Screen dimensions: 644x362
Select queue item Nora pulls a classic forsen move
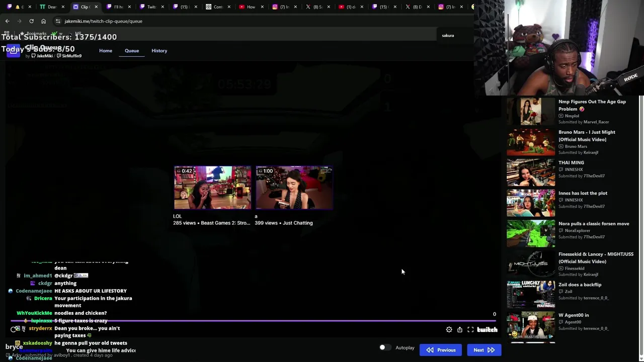(570, 233)
